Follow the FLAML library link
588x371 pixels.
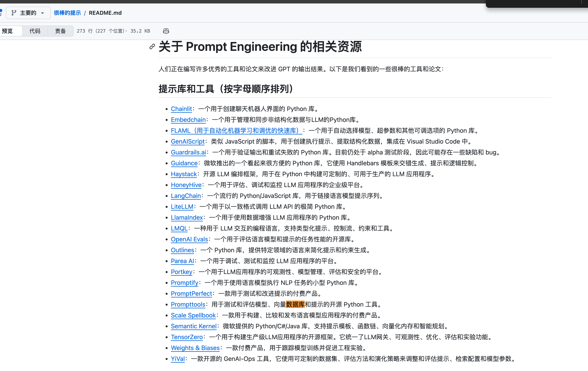(236, 131)
